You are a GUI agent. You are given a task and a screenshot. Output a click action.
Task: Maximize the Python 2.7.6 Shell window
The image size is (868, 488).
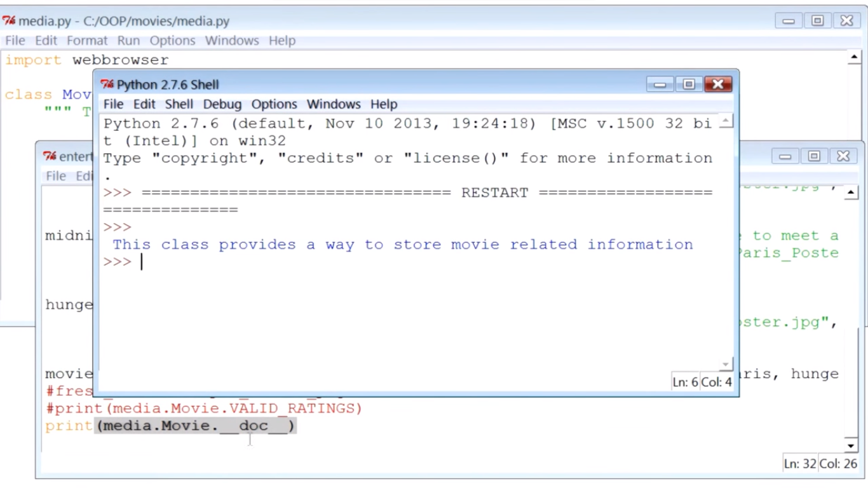[x=689, y=85]
